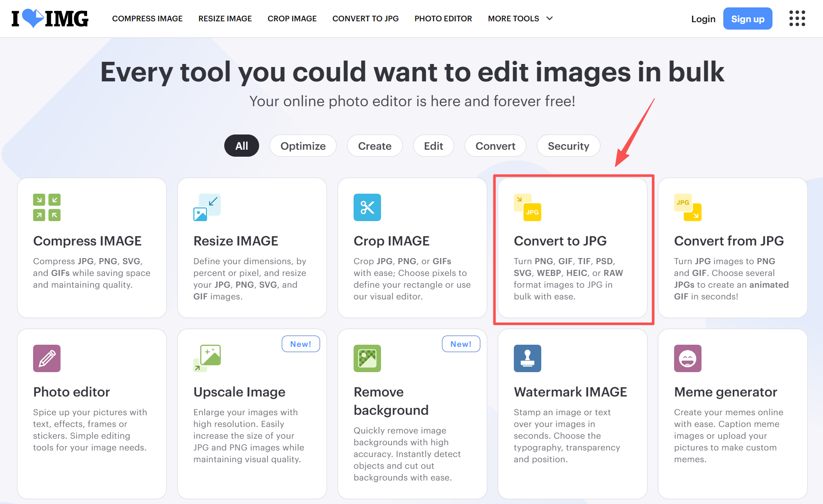Click the Meme generator smiley icon

coord(688,358)
